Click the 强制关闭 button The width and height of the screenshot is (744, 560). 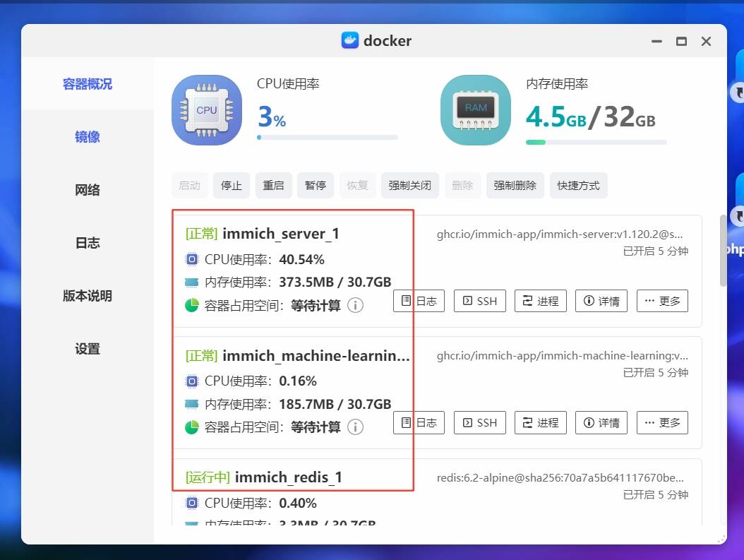410,185
